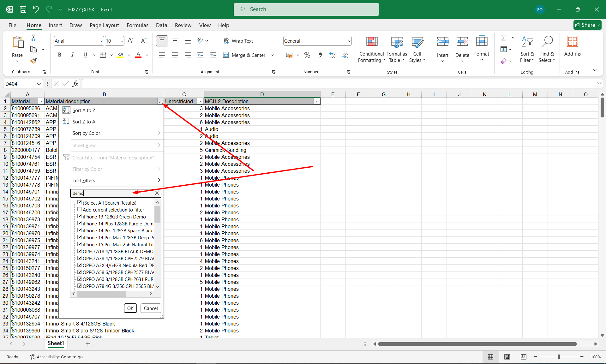Click the Format Painter icon
Viewport: 606px width, 364px height.
[33, 61]
